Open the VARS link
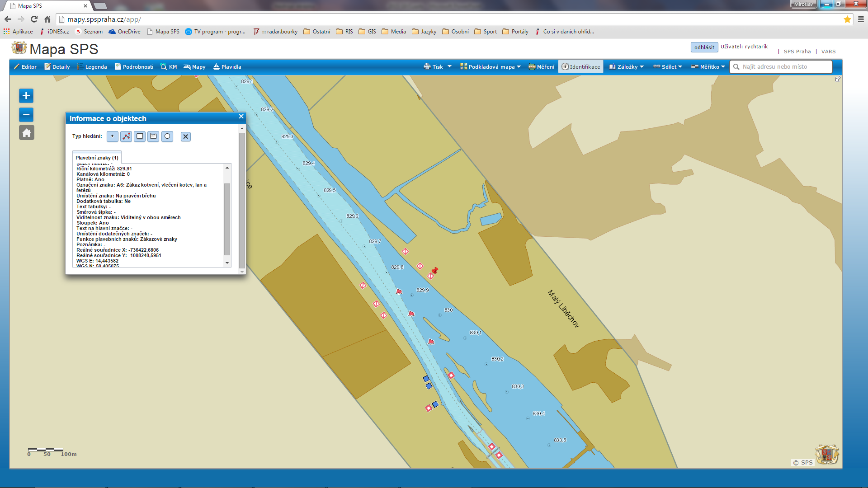This screenshot has height=488, width=868. [x=828, y=52]
